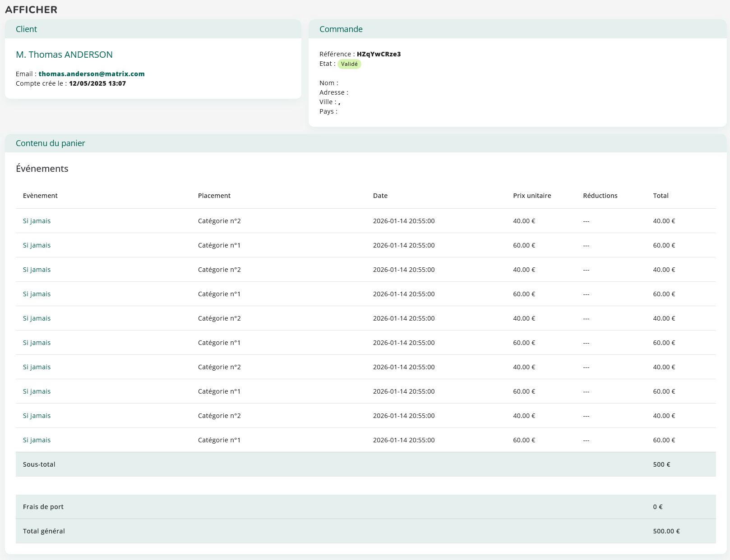Open the fourth Si jamais event link
The height and width of the screenshot is (560, 730).
click(37, 294)
